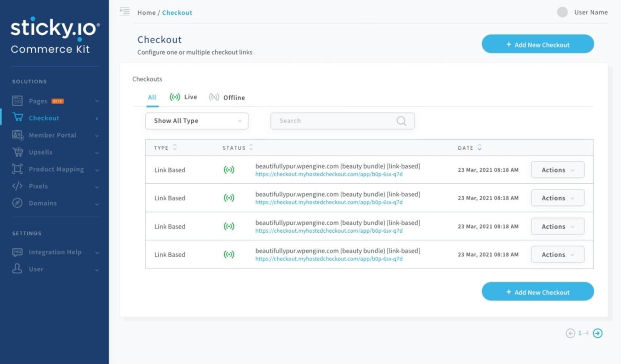The image size is (621, 364).
Task: Click the User Name label at top right
Action: pyautogui.click(x=591, y=12)
